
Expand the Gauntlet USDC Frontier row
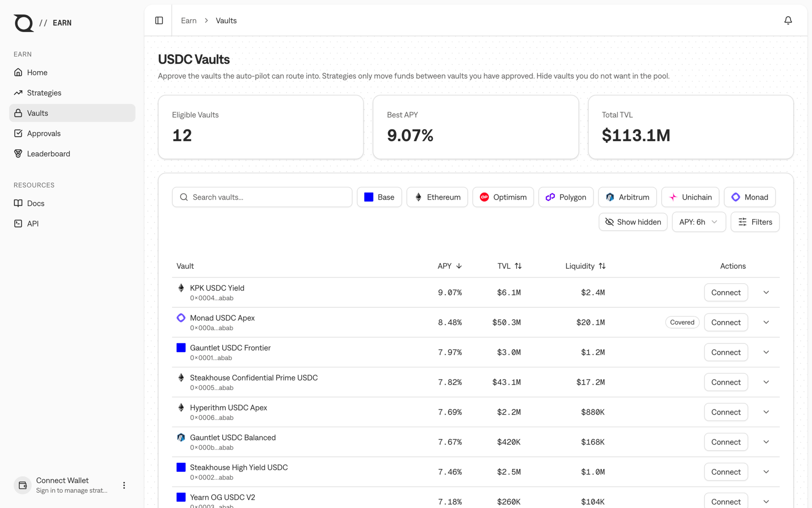[766, 353]
